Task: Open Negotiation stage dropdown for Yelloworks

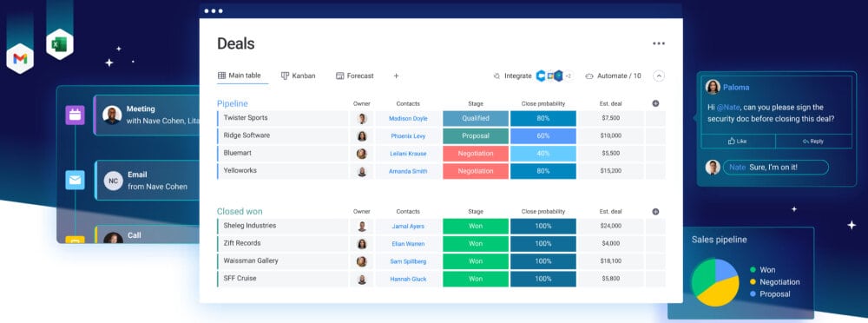Action: 476,172
